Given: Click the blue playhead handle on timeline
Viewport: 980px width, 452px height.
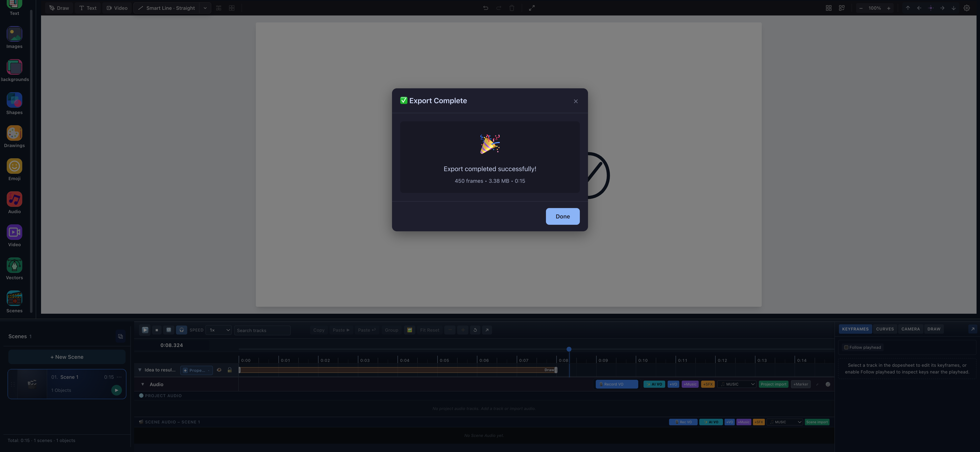Looking at the screenshot, I should point(569,349).
